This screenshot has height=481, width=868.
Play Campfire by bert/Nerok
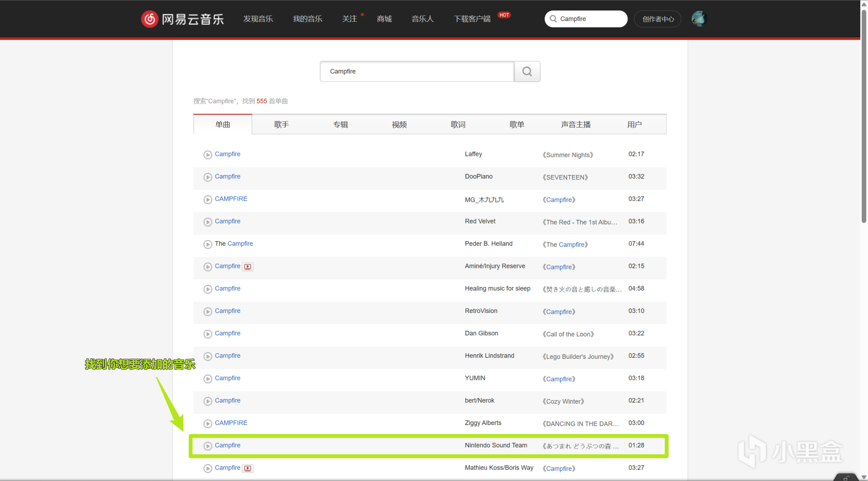(x=208, y=401)
